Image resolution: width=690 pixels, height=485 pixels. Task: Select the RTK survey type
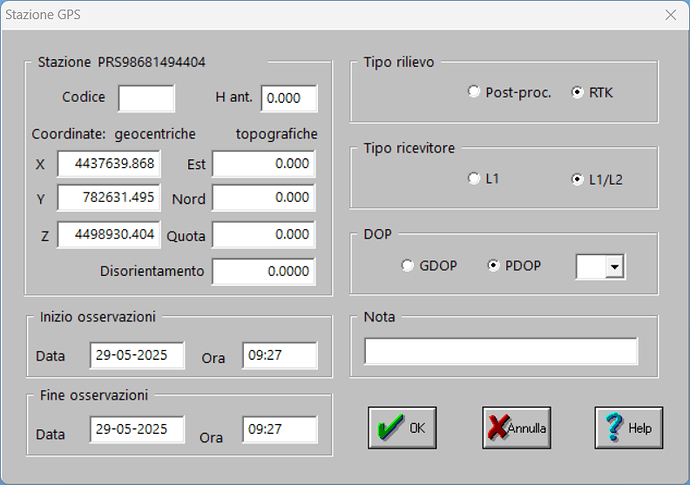tap(577, 92)
